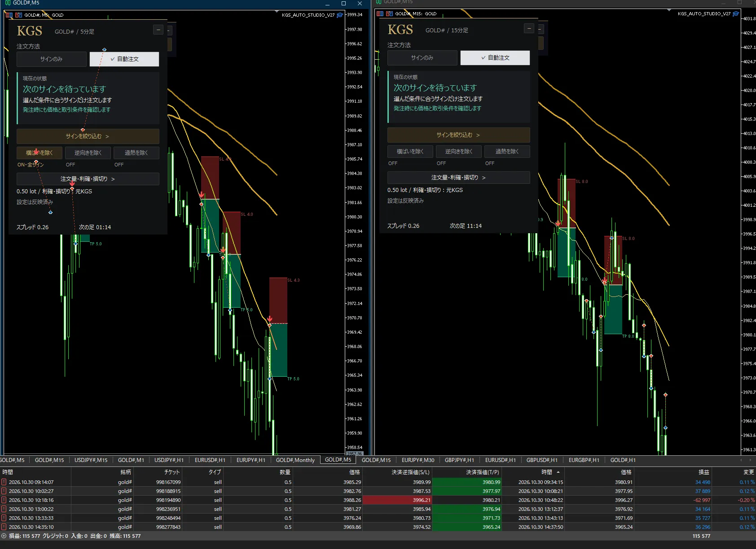Click the KGS_AUTO_STUDIO_V27 expert hat icon in M5 chart
The width and height of the screenshot is (756, 549).
click(340, 15)
